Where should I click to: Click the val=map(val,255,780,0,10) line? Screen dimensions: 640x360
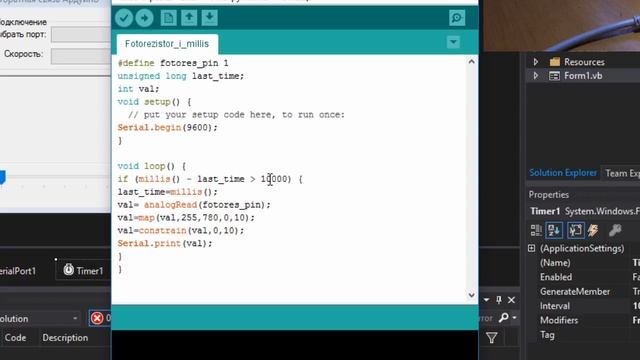tap(186, 218)
